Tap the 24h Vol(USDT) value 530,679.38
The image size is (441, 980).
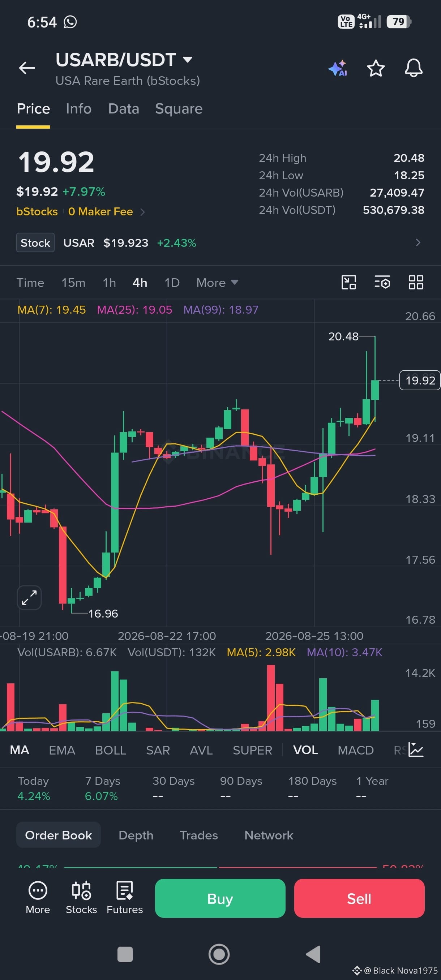pos(393,210)
